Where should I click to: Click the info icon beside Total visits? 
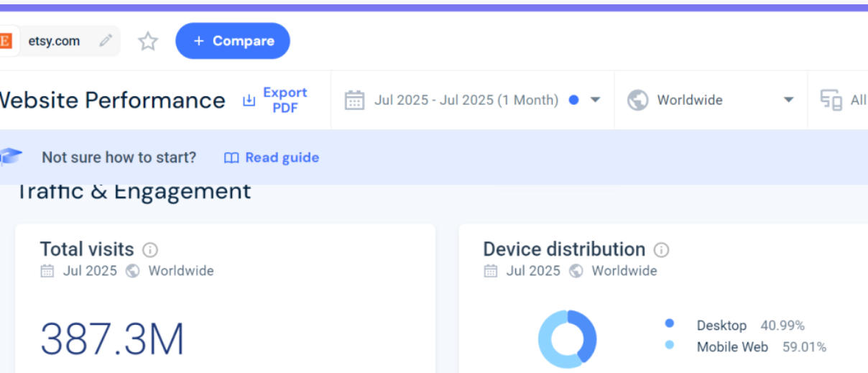(x=150, y=250)
